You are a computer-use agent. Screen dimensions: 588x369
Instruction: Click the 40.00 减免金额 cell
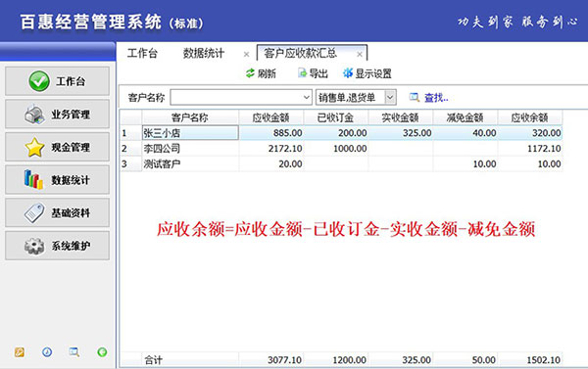(x=465, y=133)
